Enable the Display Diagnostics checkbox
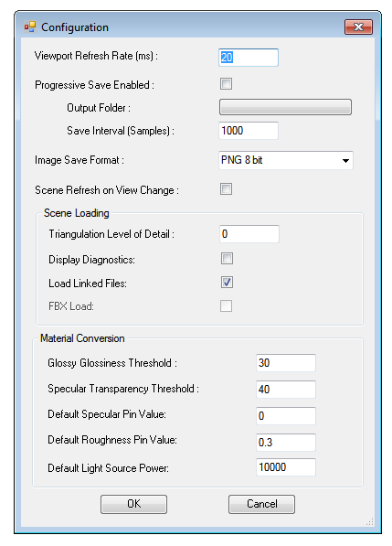The width and height of the screenshot is (392, 546). (227, 259)
